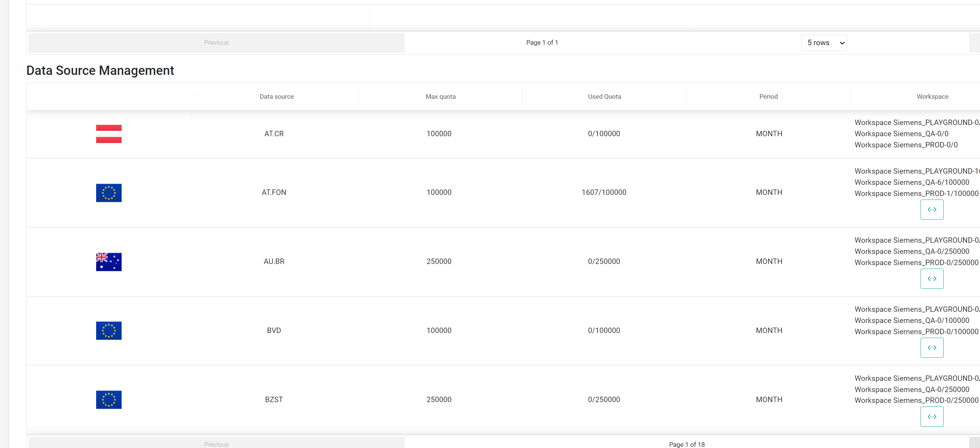Sort by Used Quota column header

click(x=604, y=96)
